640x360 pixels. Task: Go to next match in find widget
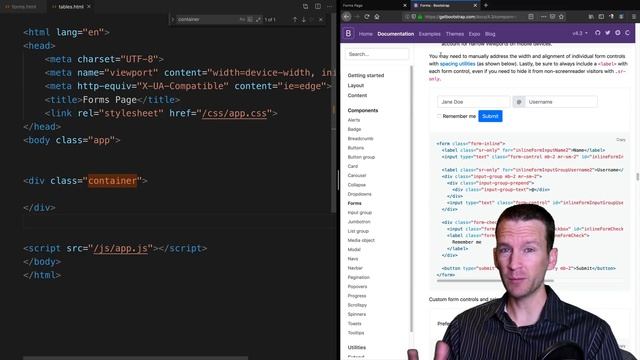point(304,20)
